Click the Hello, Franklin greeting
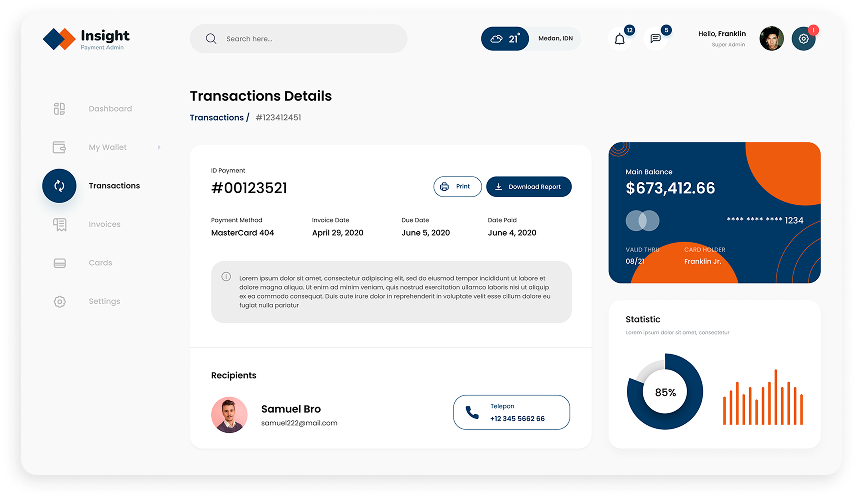 722,34
